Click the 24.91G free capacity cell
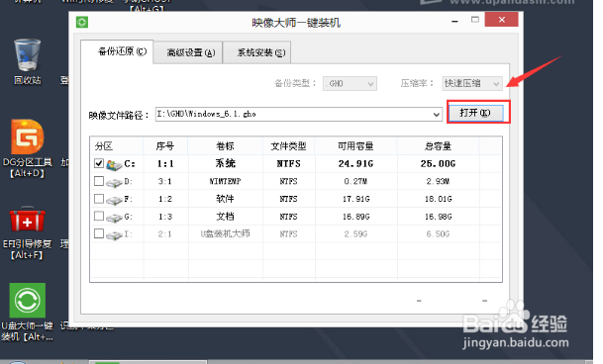The width and height of the screenshot is (603, 364). coord(355,164)
